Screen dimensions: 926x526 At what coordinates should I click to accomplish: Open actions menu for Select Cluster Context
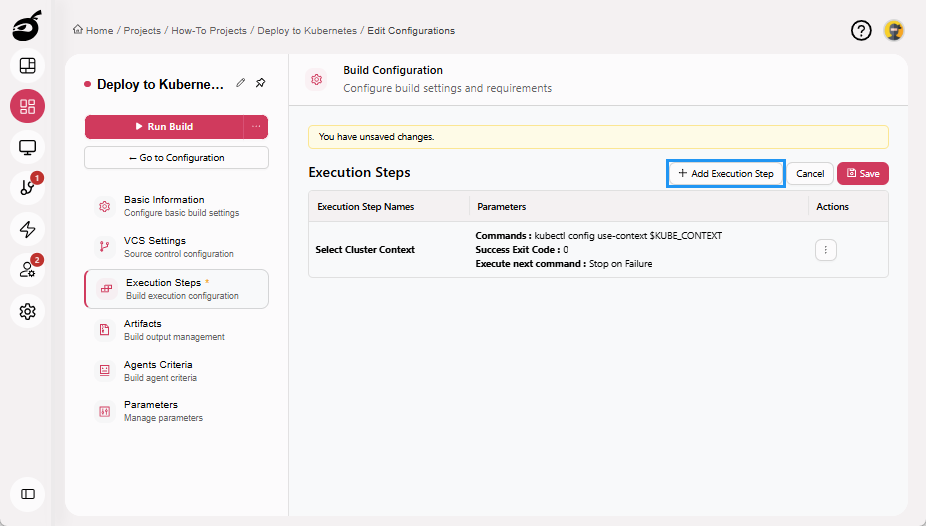coord(826,250)
